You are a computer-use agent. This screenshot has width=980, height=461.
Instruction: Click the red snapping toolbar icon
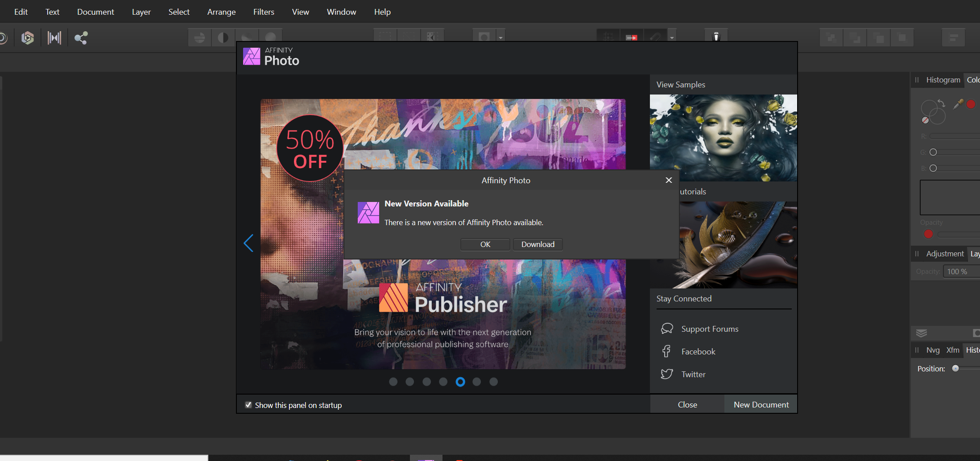(x=632, y=37)
